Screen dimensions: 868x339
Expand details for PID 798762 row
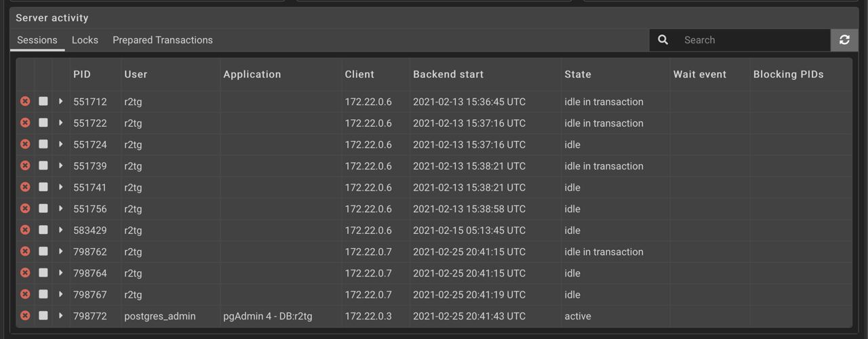[61, 252]
